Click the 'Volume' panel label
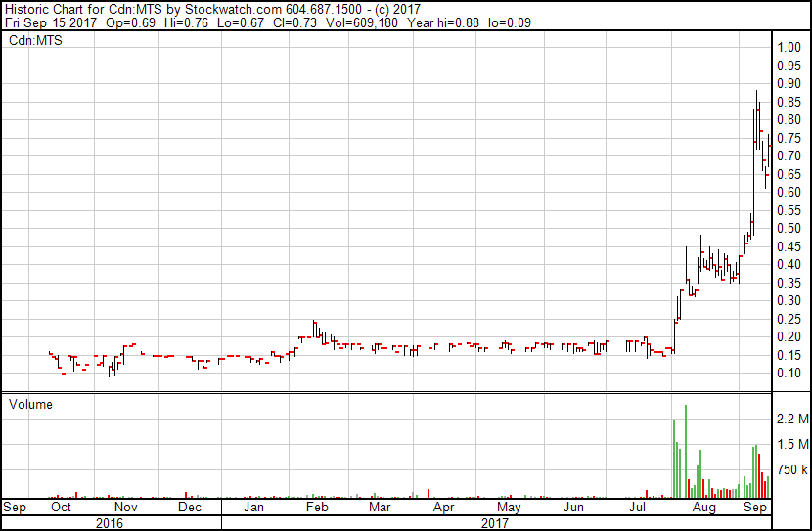Viewport: 812px width, 531px height. click(x=30, y=404)
